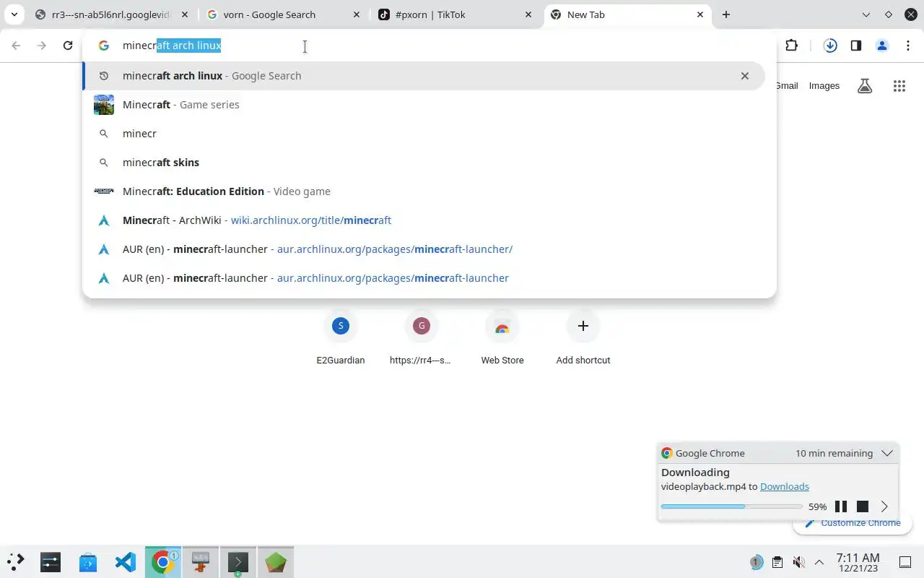Close the #pxorn TikTok tab
This screenshot has width=924, height=578.
coord(528,14)
